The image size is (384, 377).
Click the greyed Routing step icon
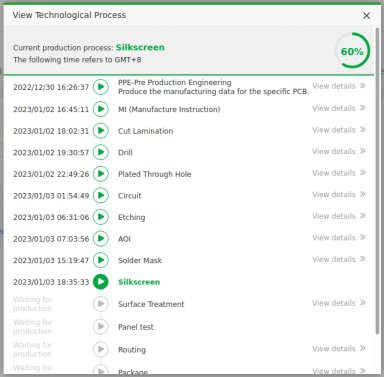(x=101, y=349)
